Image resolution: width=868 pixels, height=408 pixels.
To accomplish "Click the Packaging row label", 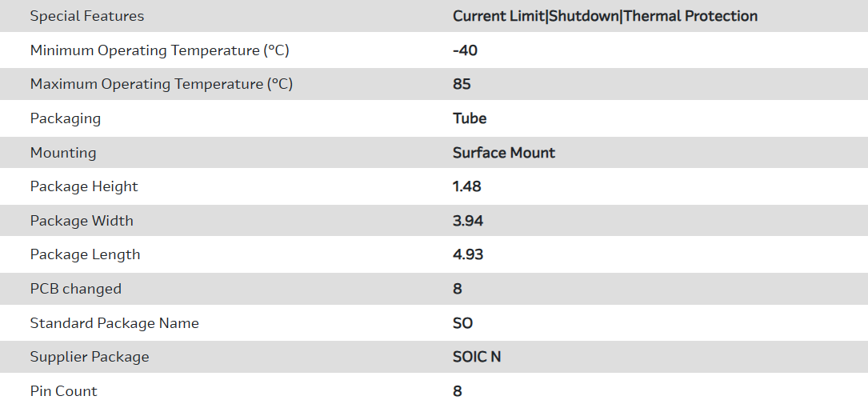I will 66,118.
